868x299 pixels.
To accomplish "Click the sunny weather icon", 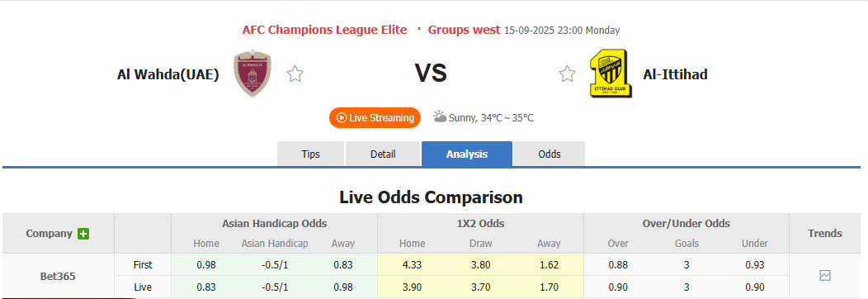I will 440,116.
